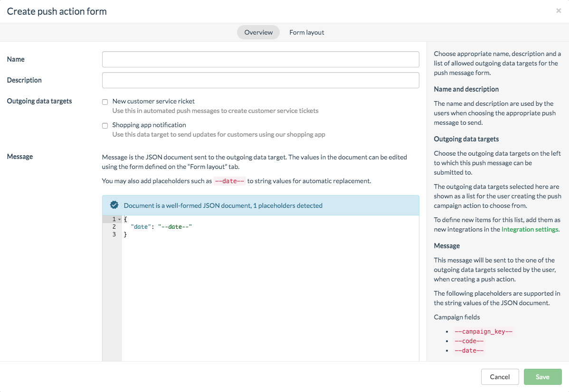Open the Integration settings link
This screenshot has height=392, width=569.
pos(530,229)
